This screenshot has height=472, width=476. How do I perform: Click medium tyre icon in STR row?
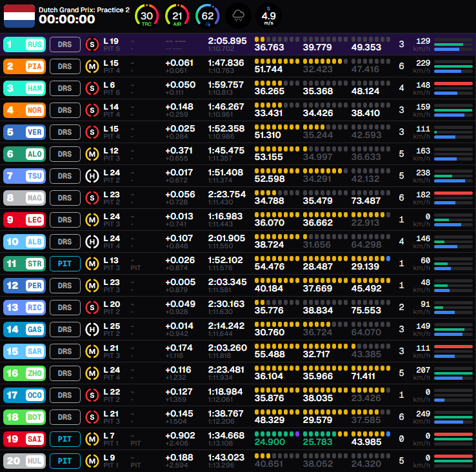point(92,264)
